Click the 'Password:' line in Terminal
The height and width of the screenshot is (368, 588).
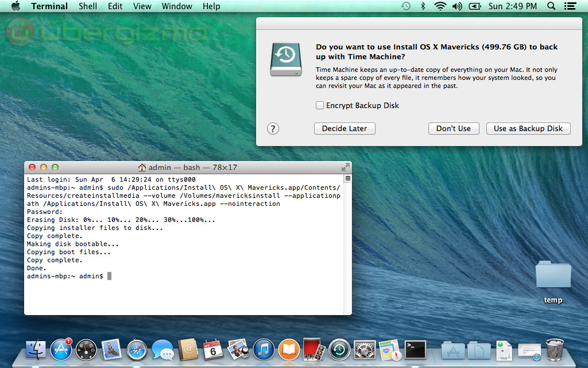[45, 212]
